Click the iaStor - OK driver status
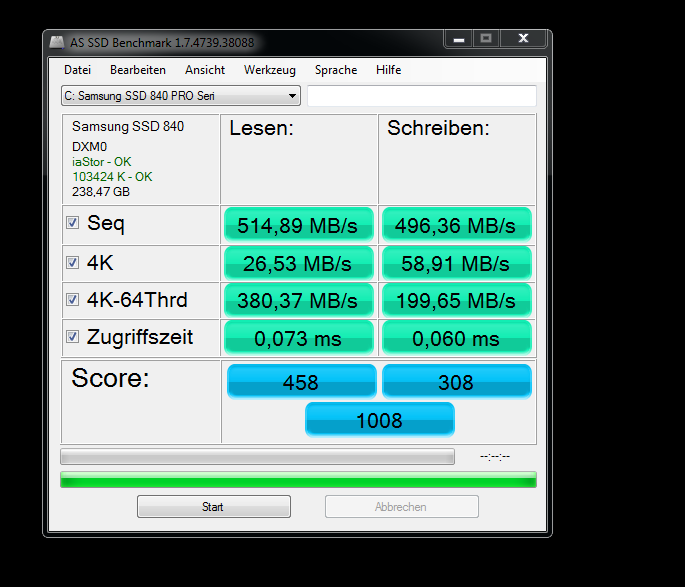Viewport: 685px width, 587px height. (x=101, y=162)
